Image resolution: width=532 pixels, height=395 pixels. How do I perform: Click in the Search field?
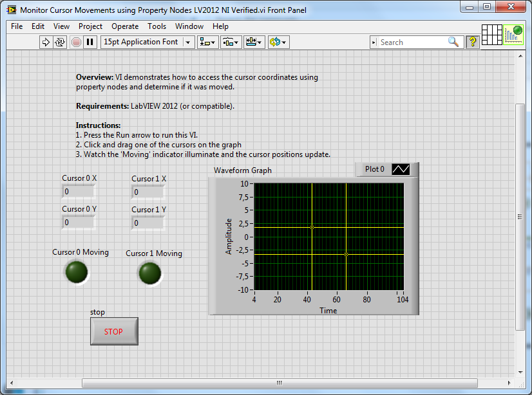[x=412, y=42]
